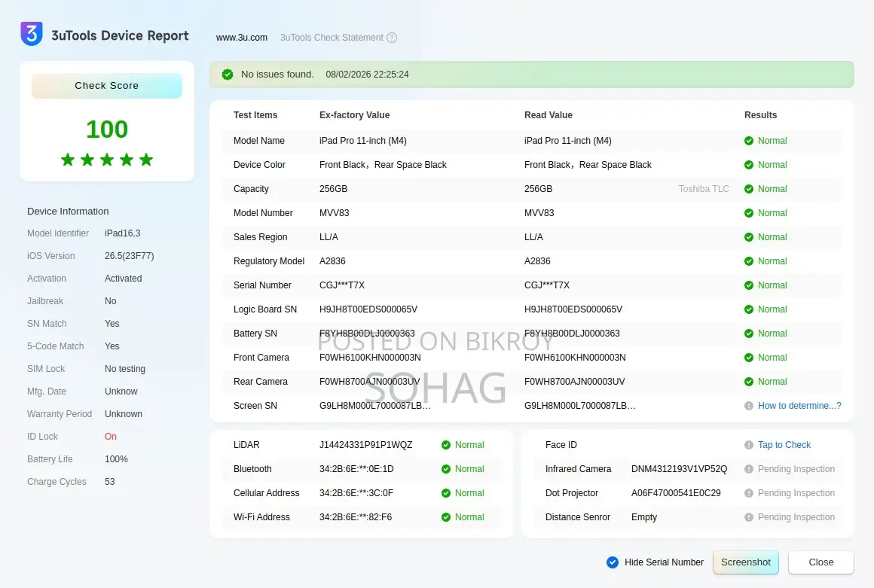This screenshot has height=588, width=874.
Task: Click the Read Value column header
Action: pyautogui.click(x=548, y=115)
